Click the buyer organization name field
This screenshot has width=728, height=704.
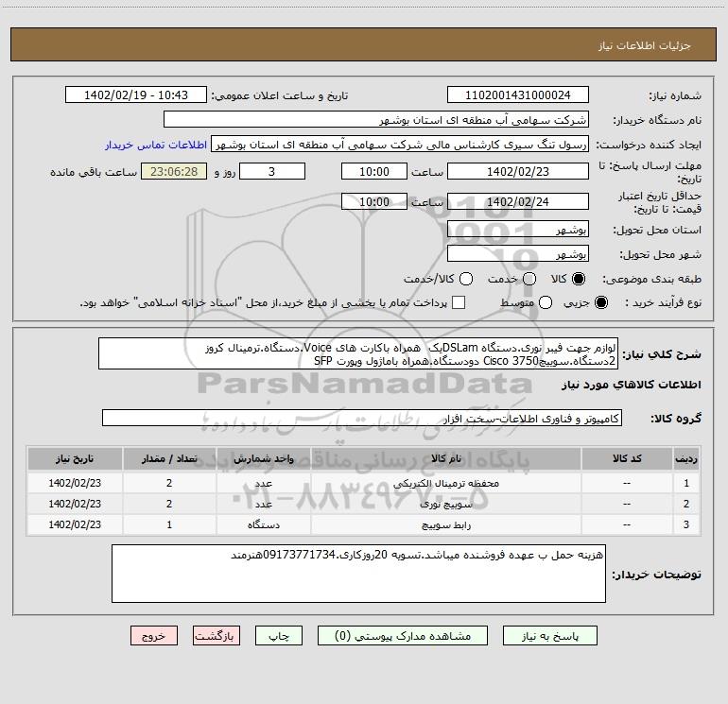point(376,120)
